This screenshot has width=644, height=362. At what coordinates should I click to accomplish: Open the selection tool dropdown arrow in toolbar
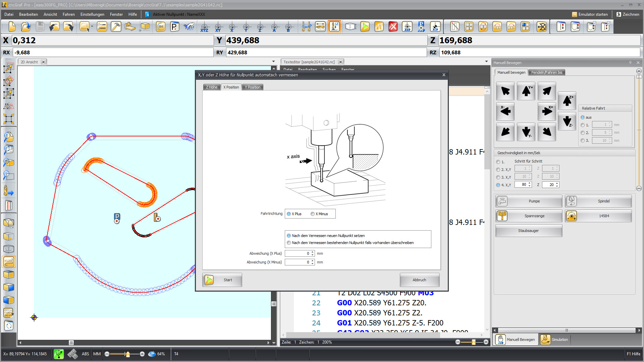[92, 26]
